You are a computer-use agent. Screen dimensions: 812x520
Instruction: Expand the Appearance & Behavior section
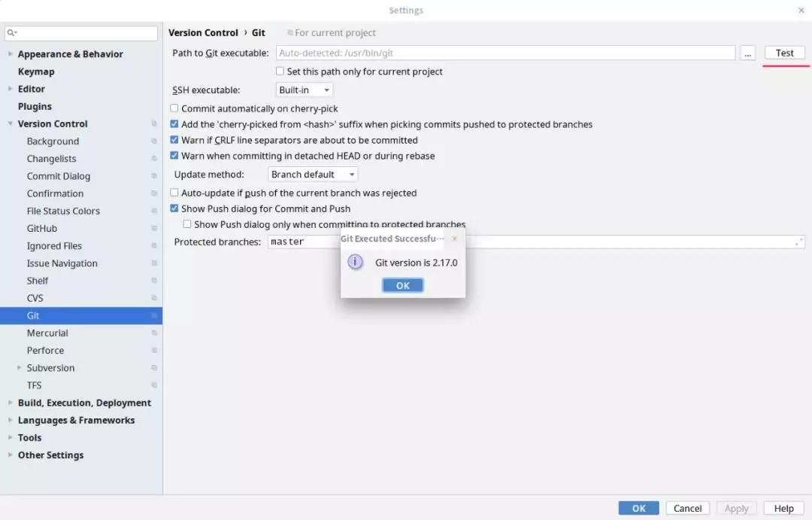(x=11, y=54)
